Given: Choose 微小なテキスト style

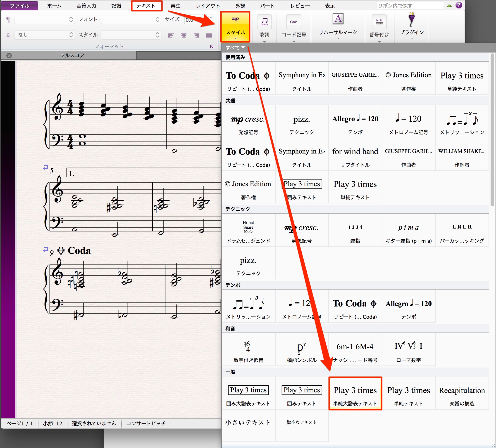Looking at the screenshot, I should (302, 426).
